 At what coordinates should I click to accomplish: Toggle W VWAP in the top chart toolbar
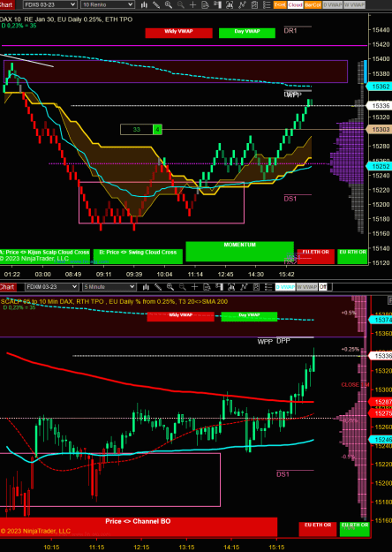point(354,4)
